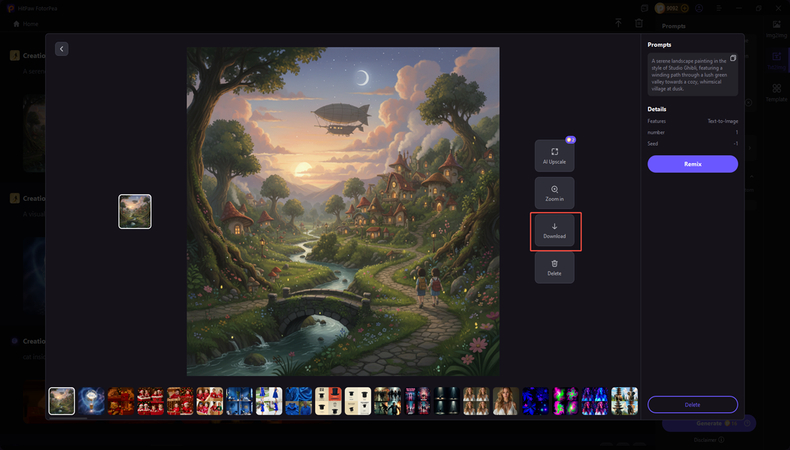Click the upload icon in top toolbar
This screenshot has width=790, height=450.
point(619,23)
